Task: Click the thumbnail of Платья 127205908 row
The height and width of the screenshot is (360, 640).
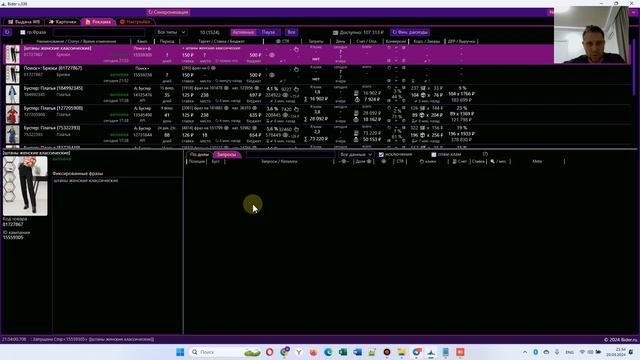Action: pyautogui.click(x=12, y=115)
